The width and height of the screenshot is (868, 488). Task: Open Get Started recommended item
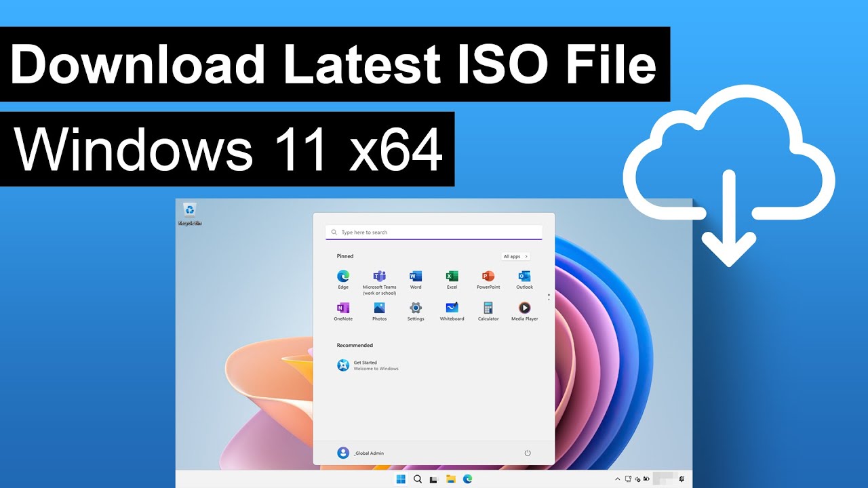[x=369, y=365]
